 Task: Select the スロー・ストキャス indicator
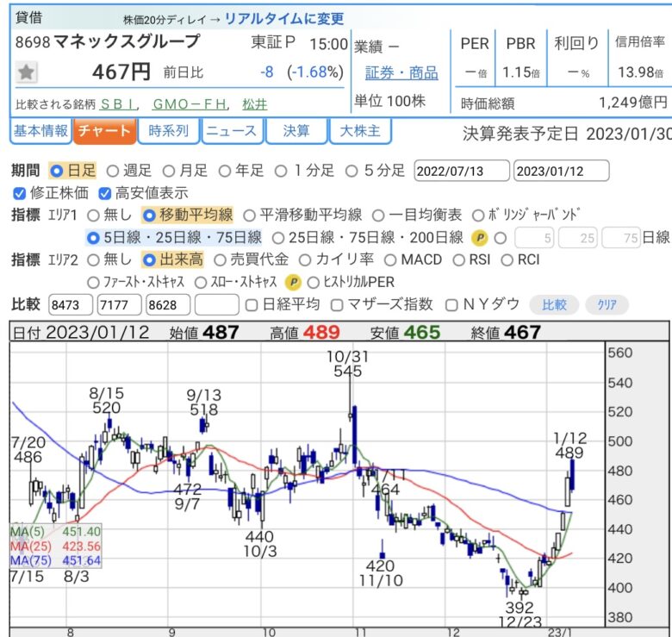(201, 283)
